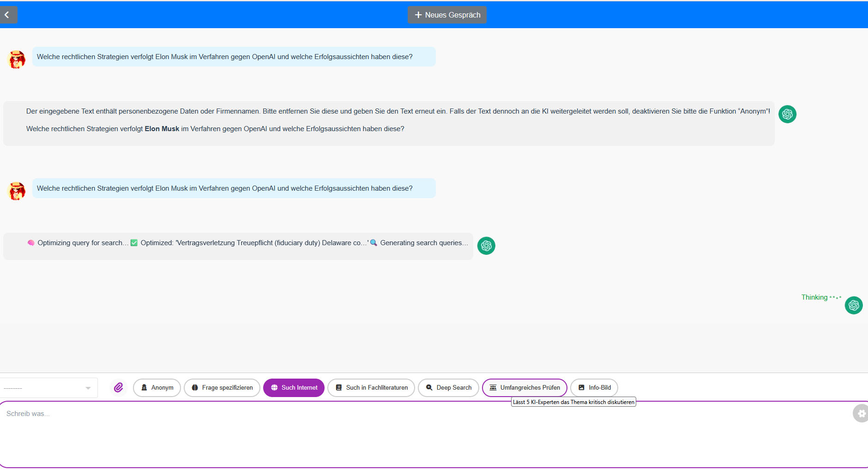Open the settings gear in the message box
Viewport: 868px width, 470px height.
pos(862,414)
